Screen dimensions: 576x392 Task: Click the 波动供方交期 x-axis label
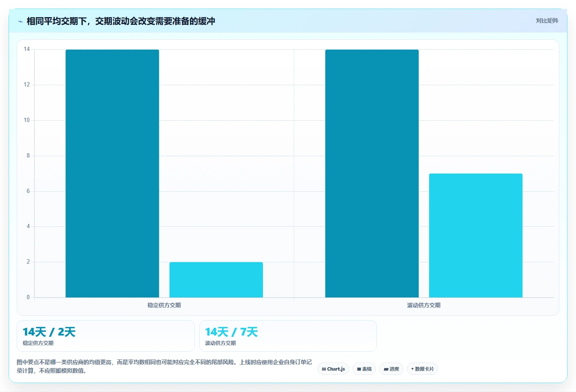point(424,305)
